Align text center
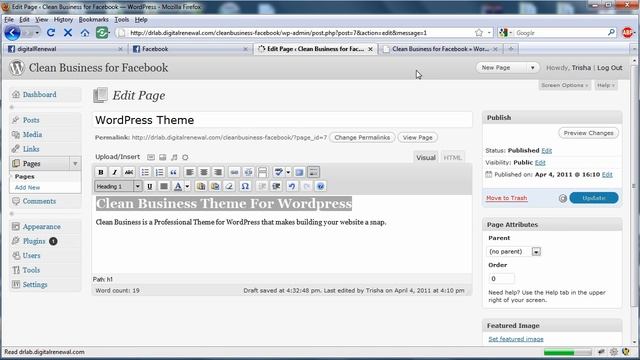Viewport: 640px width, 360px height. click(204, 172)
